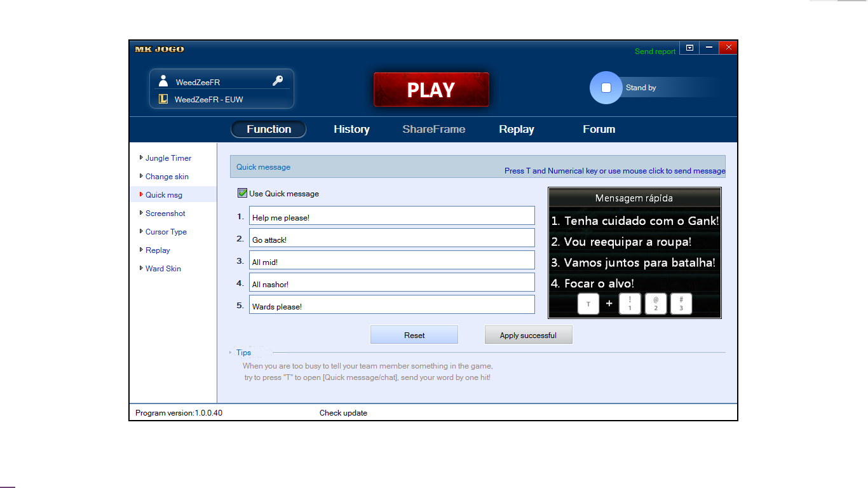Switch to the Function tab
868x488 pixels.
pyautogui.click(x=268, y=129)
